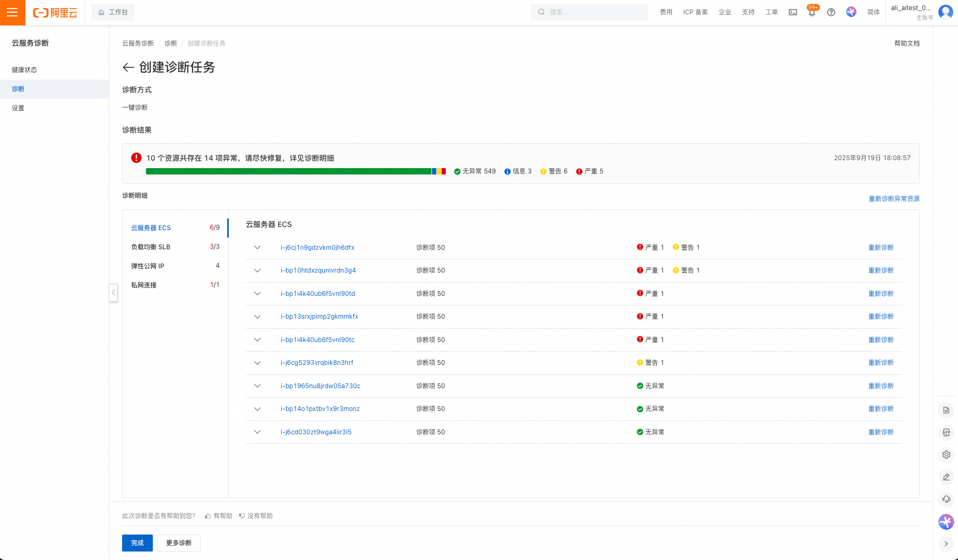The height and width of the screenshot is (560, 958).
Task: Open instance link i-bp1965nu8jrdw05a730c
Action: (321, 386)
